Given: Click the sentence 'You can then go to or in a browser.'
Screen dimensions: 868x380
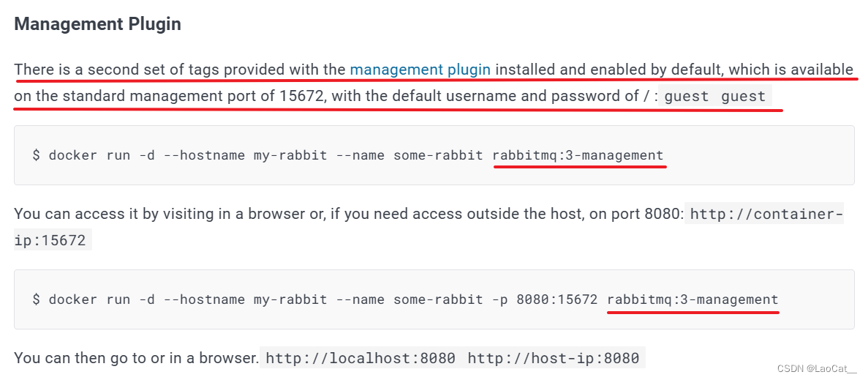Looking at the screenshot, I should pyautogui.click(x=136, y=358).
